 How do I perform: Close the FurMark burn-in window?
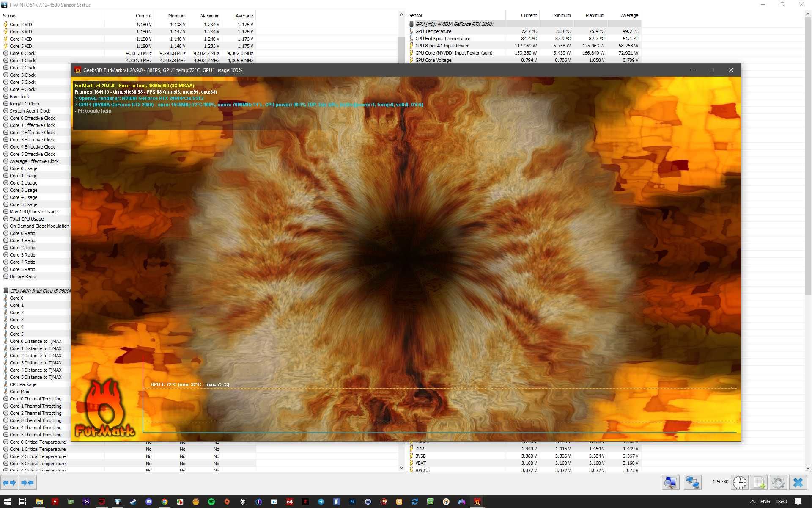click(731, 70)
